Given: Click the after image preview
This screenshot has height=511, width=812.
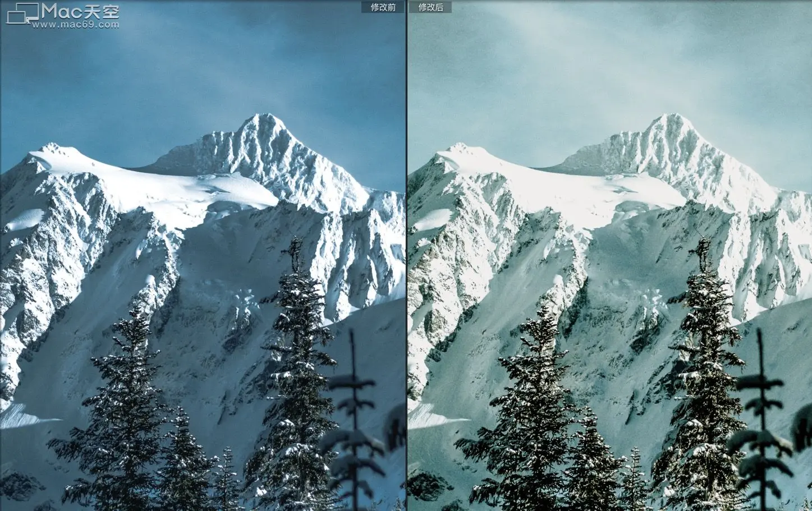Looking at the screenshot, I should coord(609,256).
